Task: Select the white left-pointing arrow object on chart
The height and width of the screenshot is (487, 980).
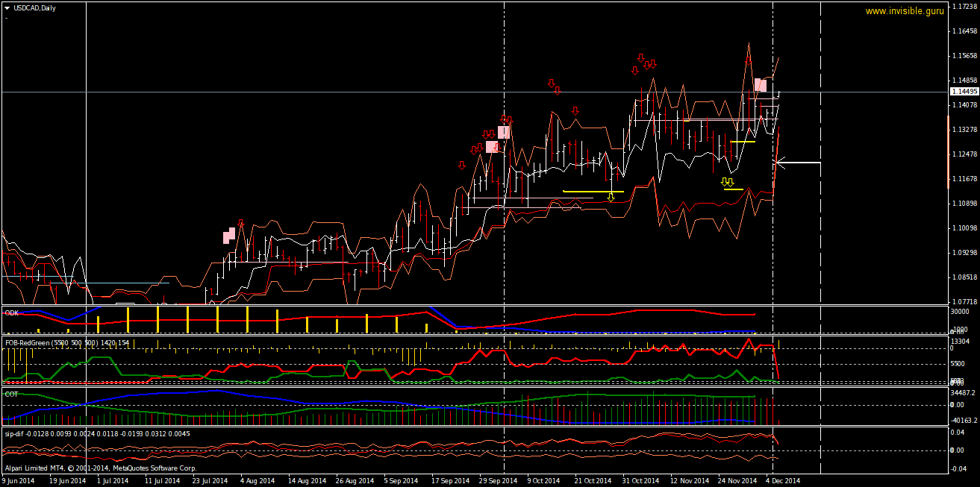Action: (x=799, y=162)
